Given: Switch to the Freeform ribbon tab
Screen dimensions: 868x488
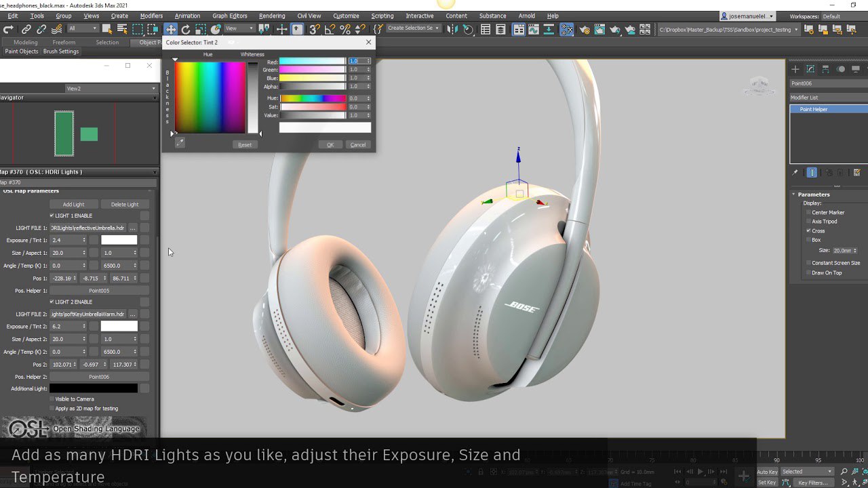Looking at the screenshot, I should point(64,42).
